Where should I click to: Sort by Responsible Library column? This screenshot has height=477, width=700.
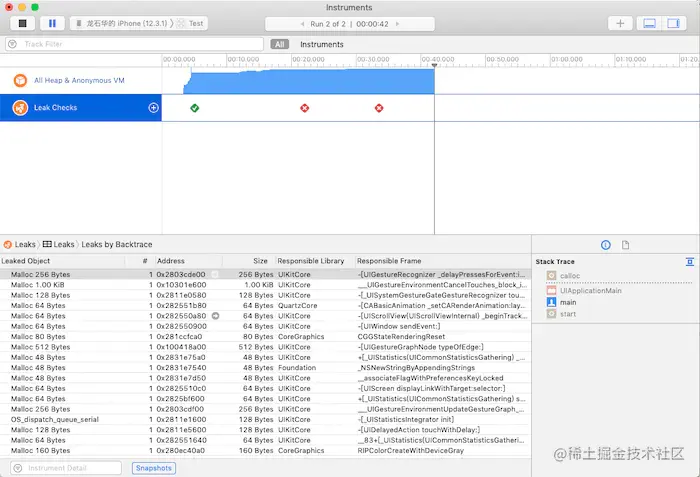pyautogui.click(x=314, y=261)
